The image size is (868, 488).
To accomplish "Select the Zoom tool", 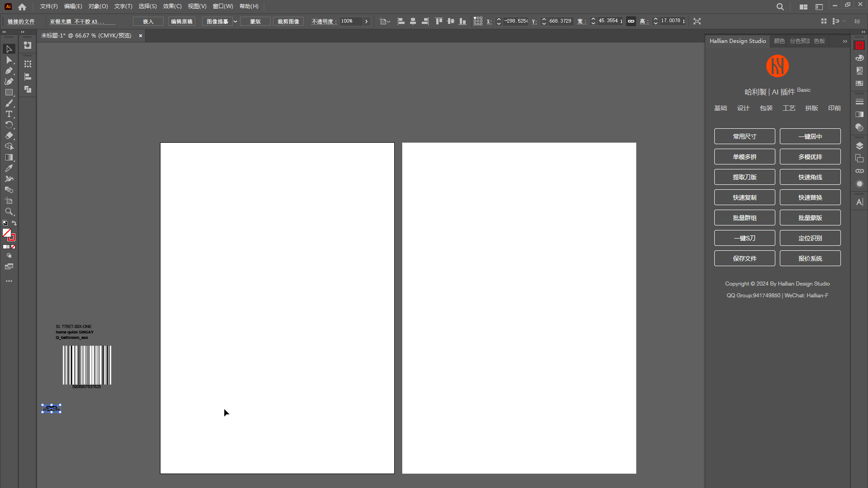I will 9,211.
